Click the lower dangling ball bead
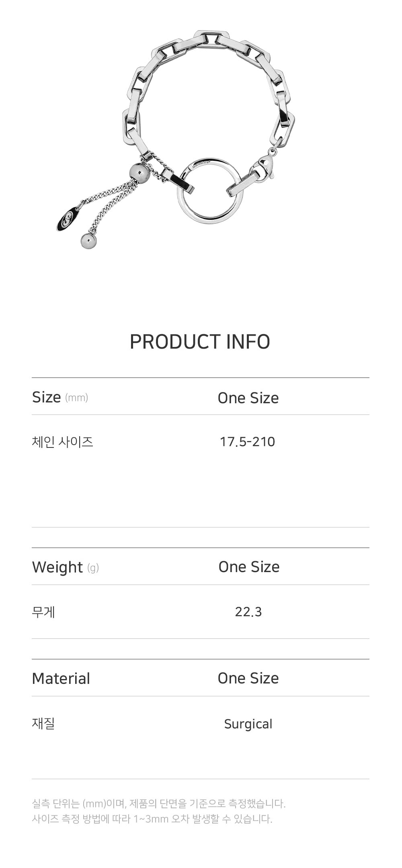 point(88,241)
